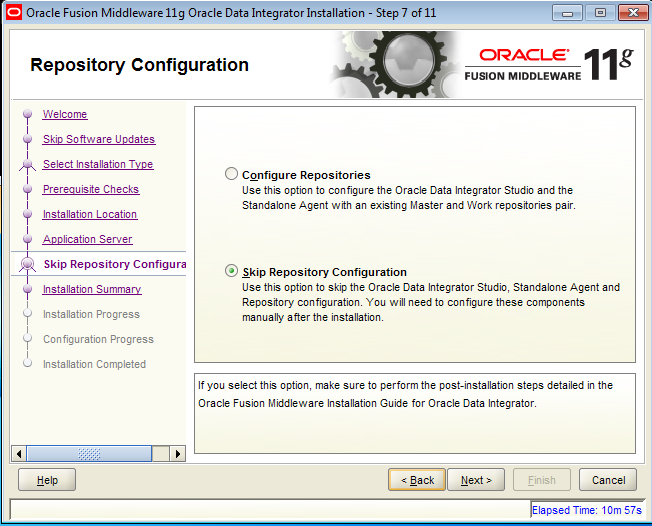Cancel the installation

tap(608, 480)
